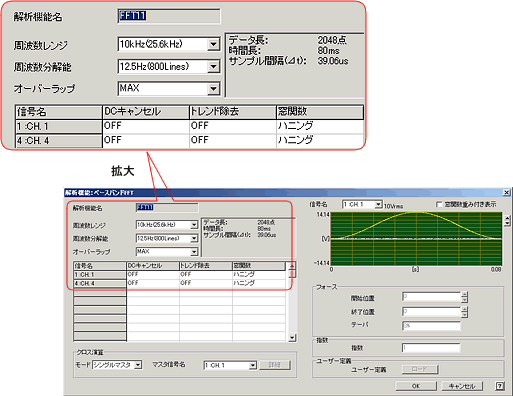Viewport: 513px width, 396px height.
Task: Click the 開始位置 input field
Action: click(x=431, y=297)
